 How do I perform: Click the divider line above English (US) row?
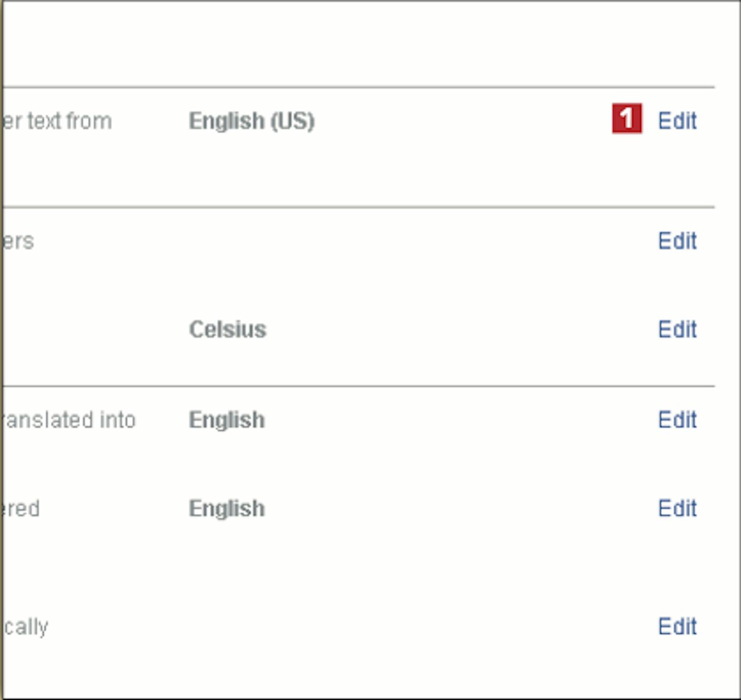[x=359, y=87]
